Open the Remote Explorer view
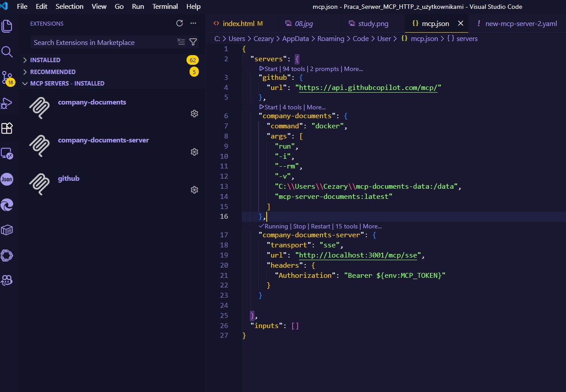The width and height of the screenshot is (566, 392). pyautogui.click(x=7, y=153)
